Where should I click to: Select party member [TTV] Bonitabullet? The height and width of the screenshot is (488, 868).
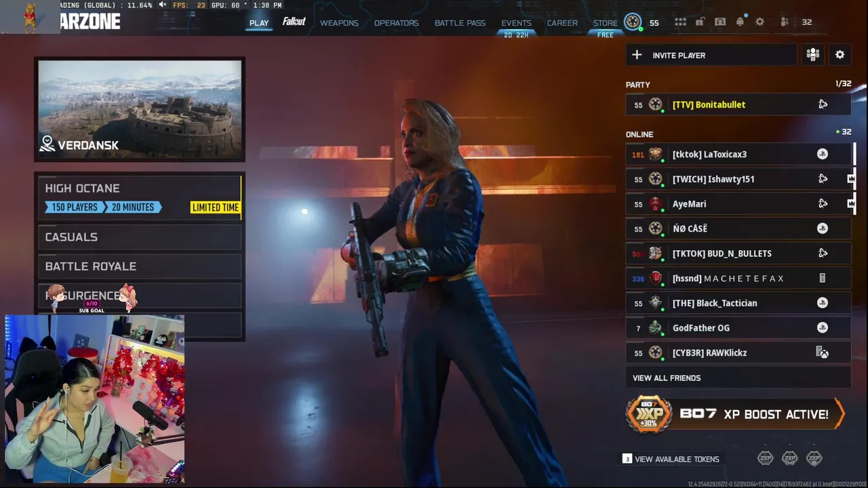pos(738,104)
